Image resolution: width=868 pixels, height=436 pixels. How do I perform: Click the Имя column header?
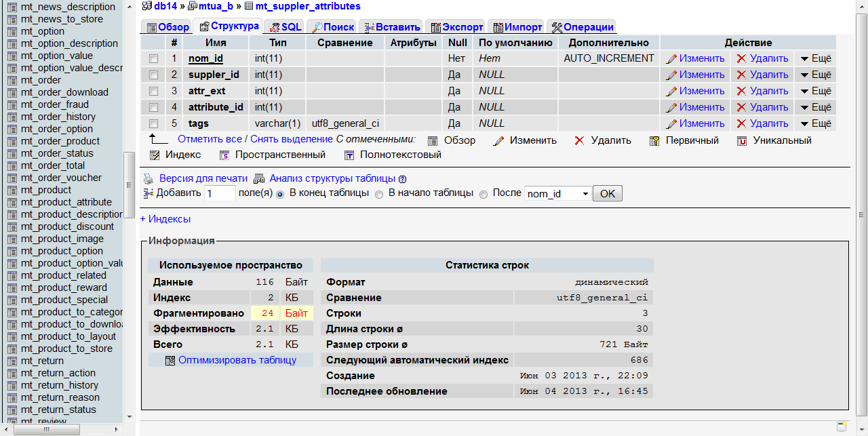[x=216, y=43]
